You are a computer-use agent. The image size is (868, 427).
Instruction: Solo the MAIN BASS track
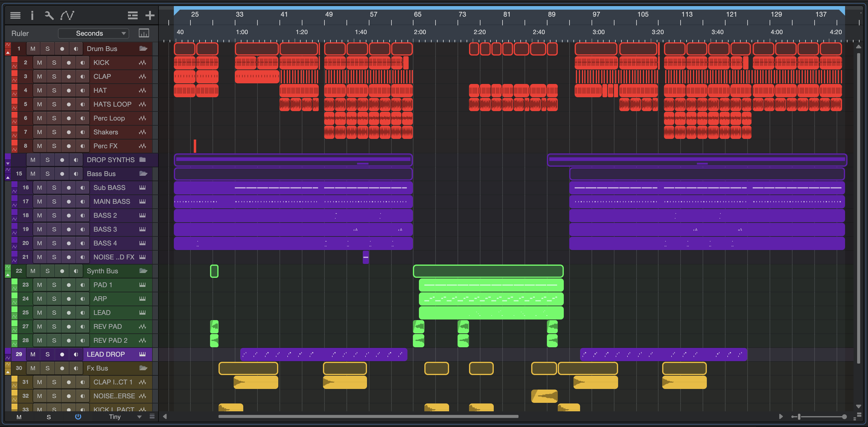tap(54, 201)
